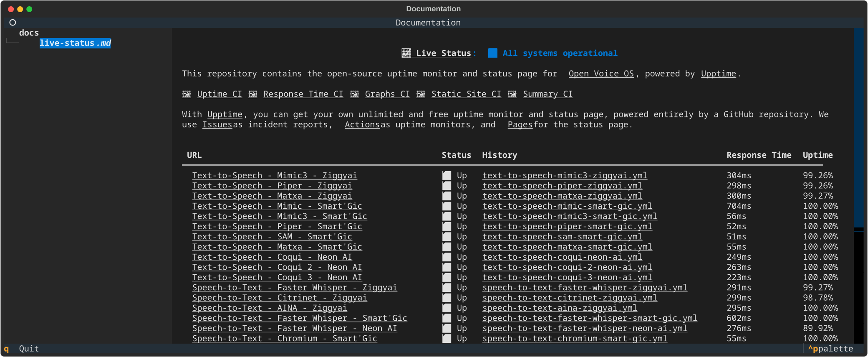Click the status icon in the Chromium - Smart'Gic row
The height and width of the screenshot is (357, 868).
click(x=447, y=339)
